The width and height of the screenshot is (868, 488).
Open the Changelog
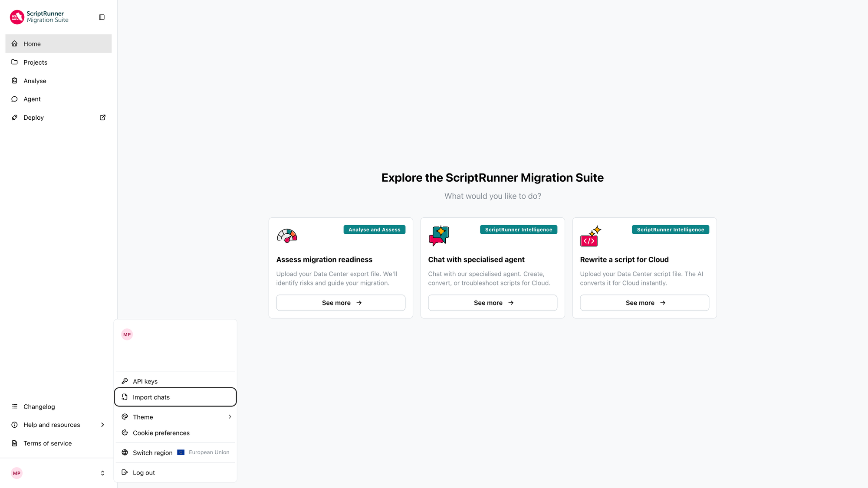click(x=59, y=406)
